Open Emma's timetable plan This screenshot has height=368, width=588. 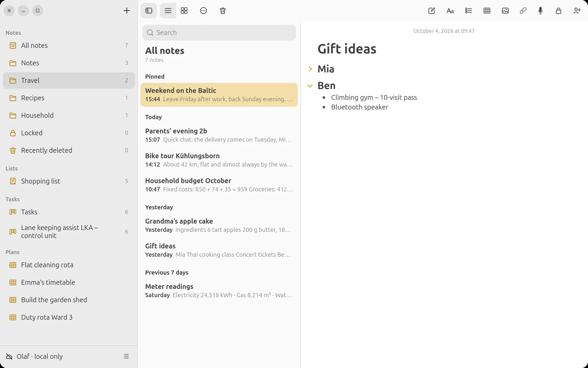click(69, 282)
